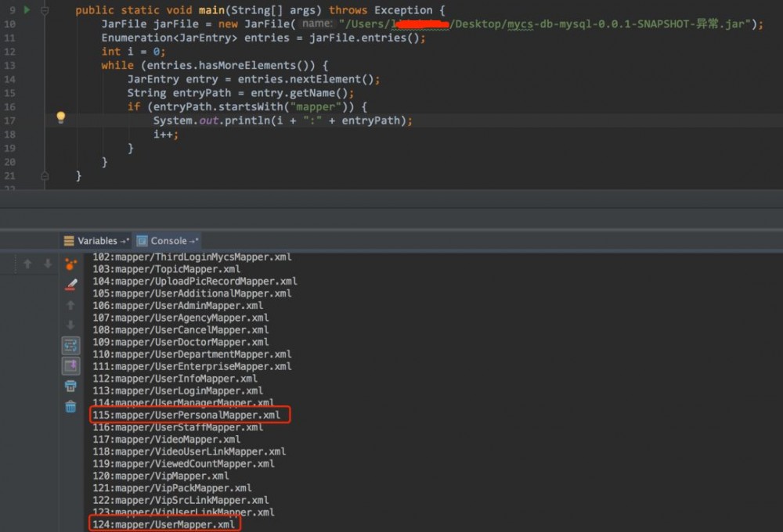The image size is (783, 532).
Task: Click the pin arrow next to Variables
Action: pyautogui.click(x=124, y=241)
